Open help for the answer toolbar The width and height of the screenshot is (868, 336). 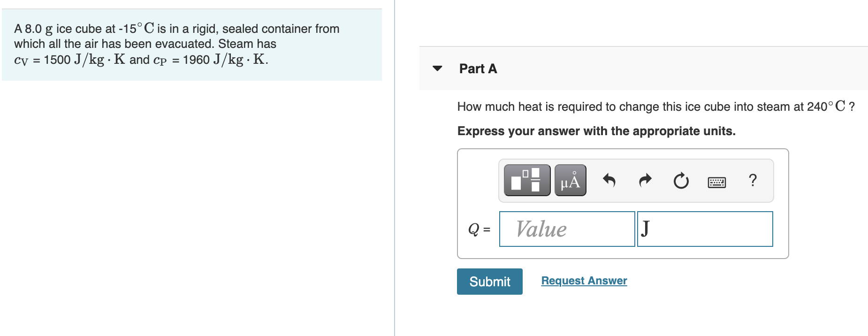[x=753, y=181]
